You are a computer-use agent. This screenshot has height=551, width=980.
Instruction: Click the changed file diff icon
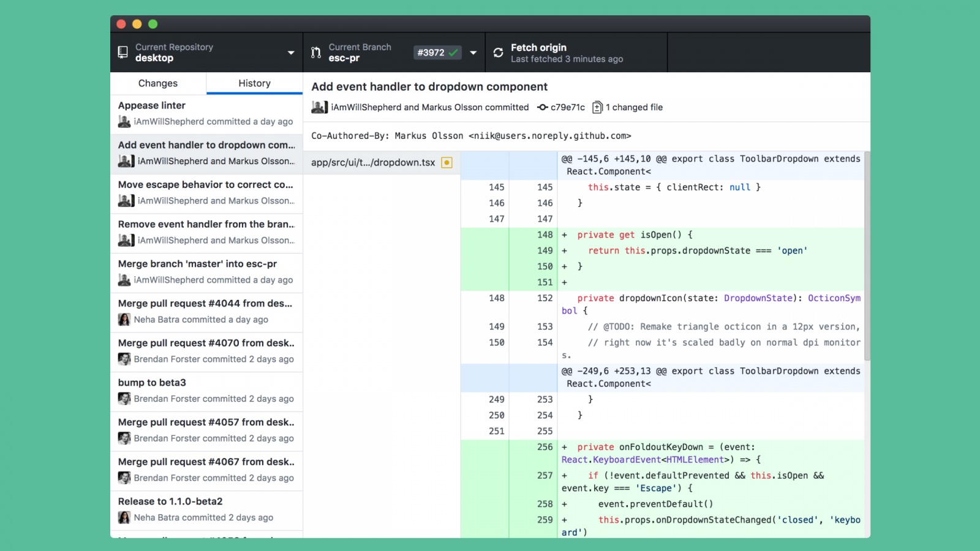click(598, 107)
